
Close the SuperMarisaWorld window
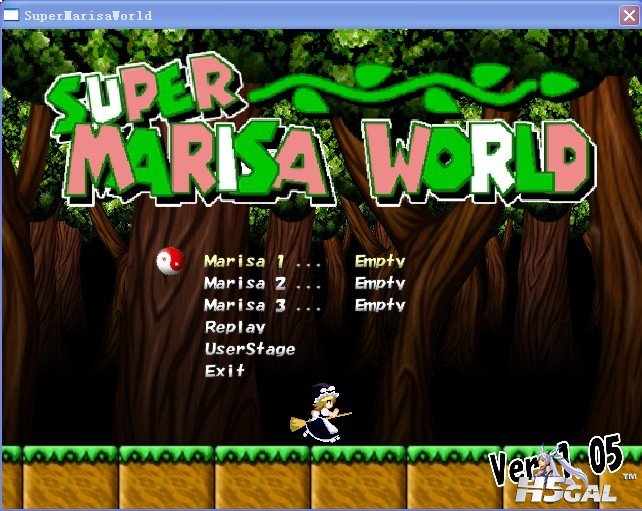(x=629, y=16)
